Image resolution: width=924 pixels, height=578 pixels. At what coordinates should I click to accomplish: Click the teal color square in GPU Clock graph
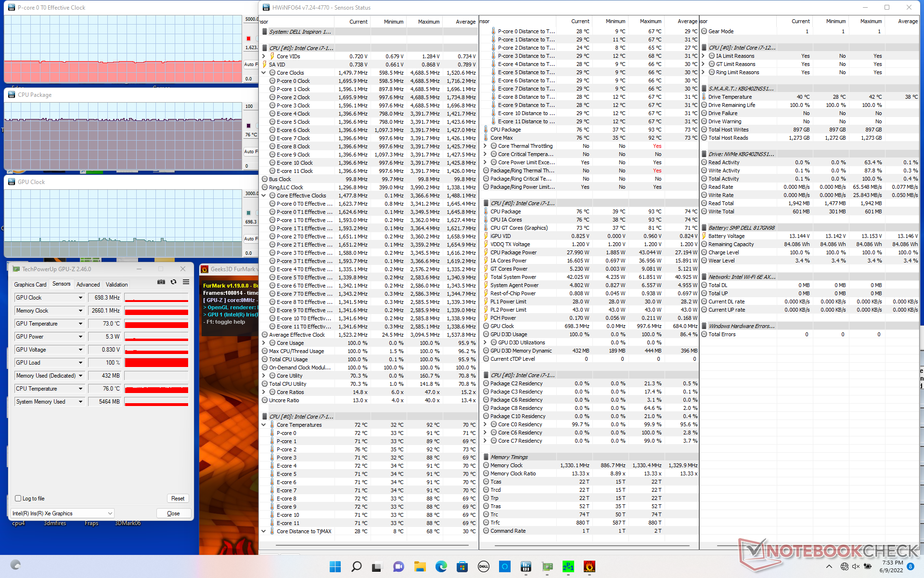click(x=248, y=212)
